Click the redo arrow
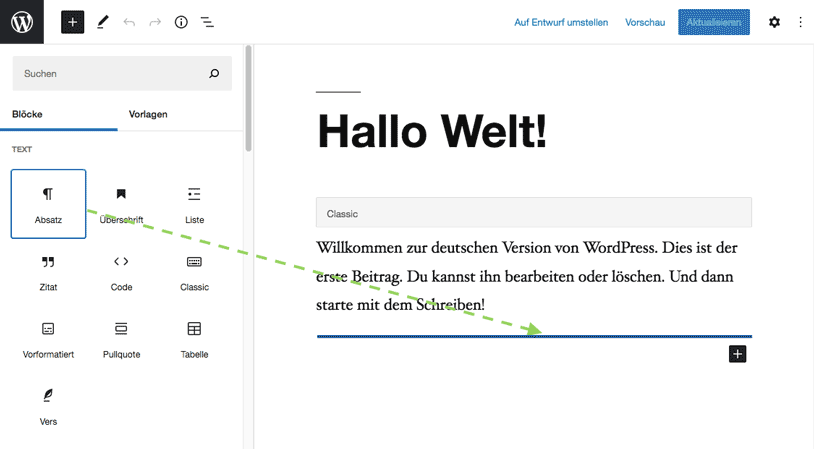 (155, 22)
